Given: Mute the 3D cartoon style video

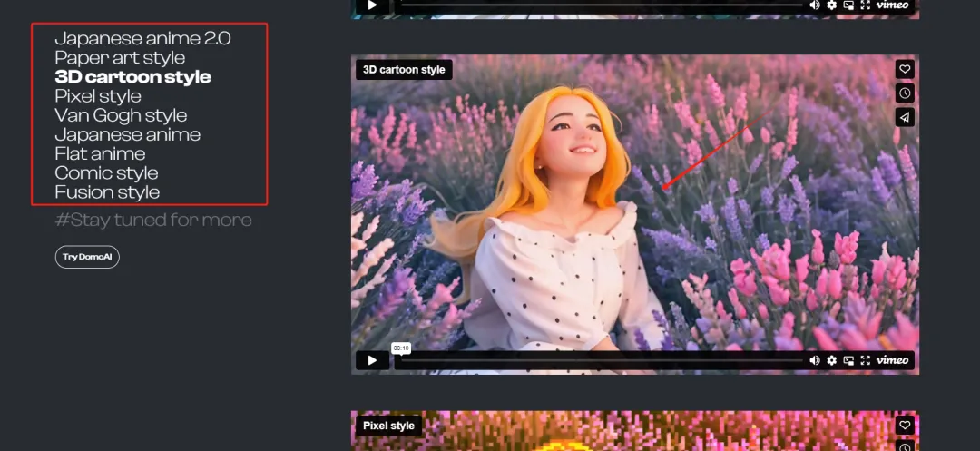Looking at the screenshot, I should point(815,360).
